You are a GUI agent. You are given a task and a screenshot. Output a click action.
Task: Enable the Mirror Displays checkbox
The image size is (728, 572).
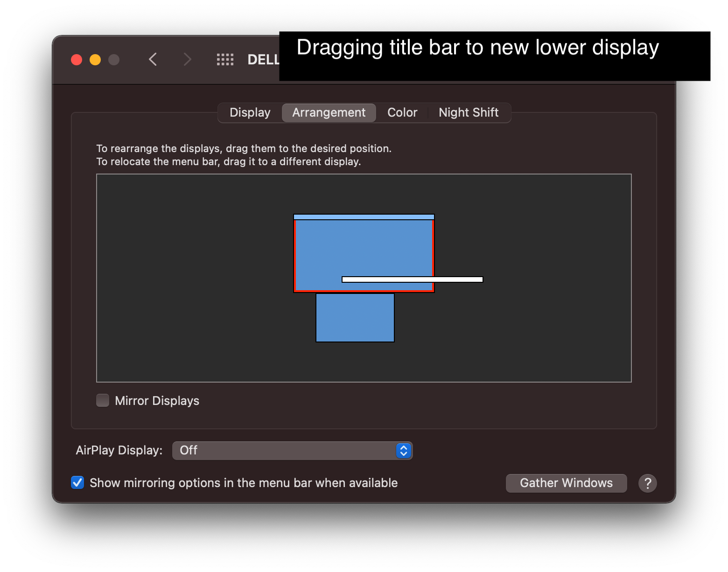[103, 400]
